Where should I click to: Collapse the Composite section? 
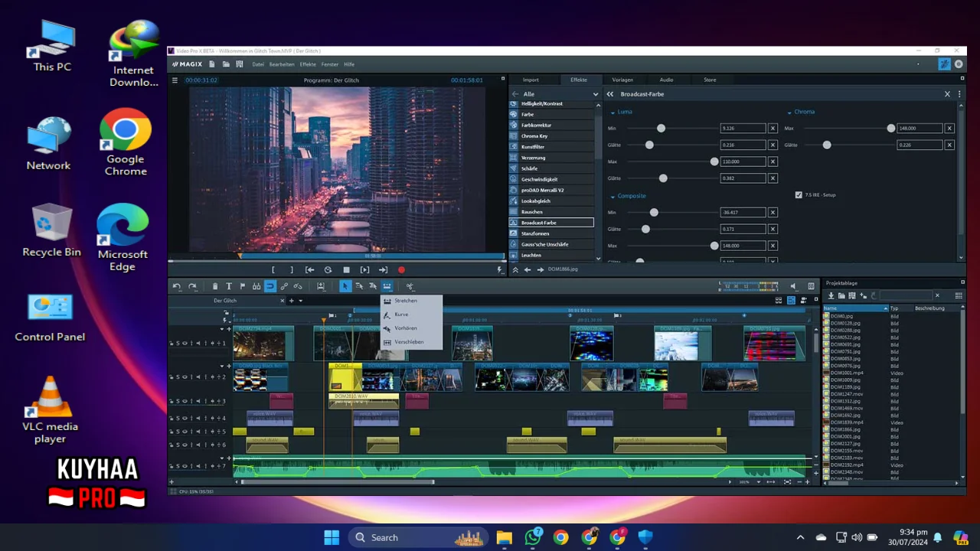pyautogui.click(x=612, y=196)
